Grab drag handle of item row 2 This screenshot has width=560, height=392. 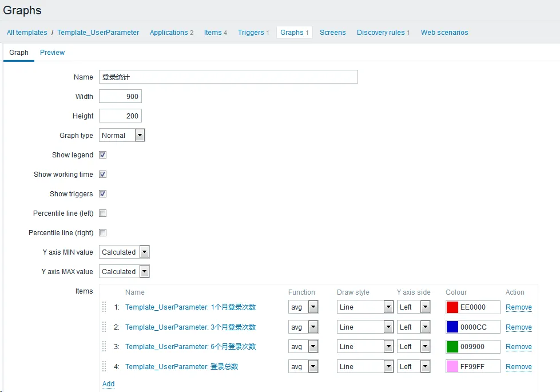pos(104,327)
